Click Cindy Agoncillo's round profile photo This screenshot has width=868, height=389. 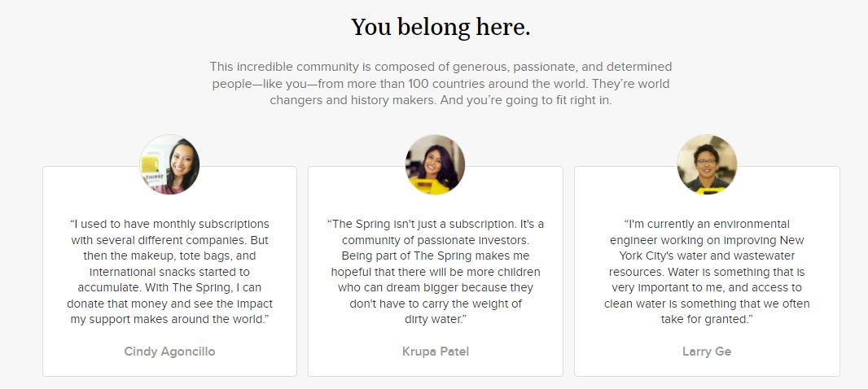click(169, 164)
